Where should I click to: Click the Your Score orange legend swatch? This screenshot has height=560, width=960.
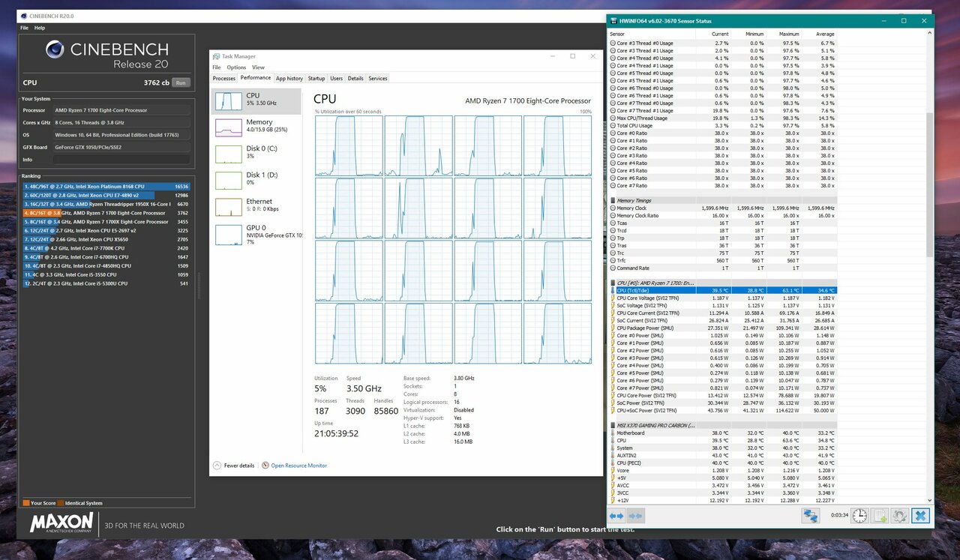click(26, 503)
